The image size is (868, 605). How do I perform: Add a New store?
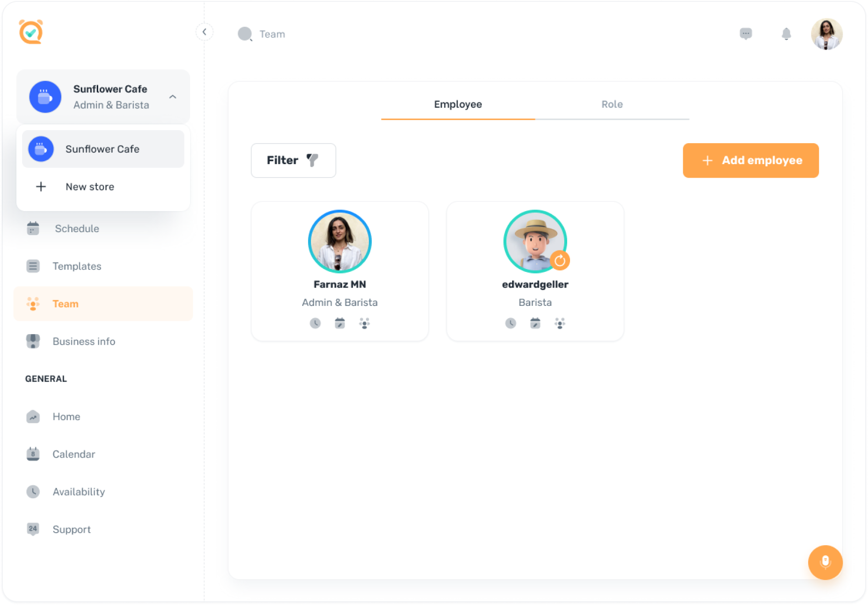pyautogui.click(x=90, y=187)
